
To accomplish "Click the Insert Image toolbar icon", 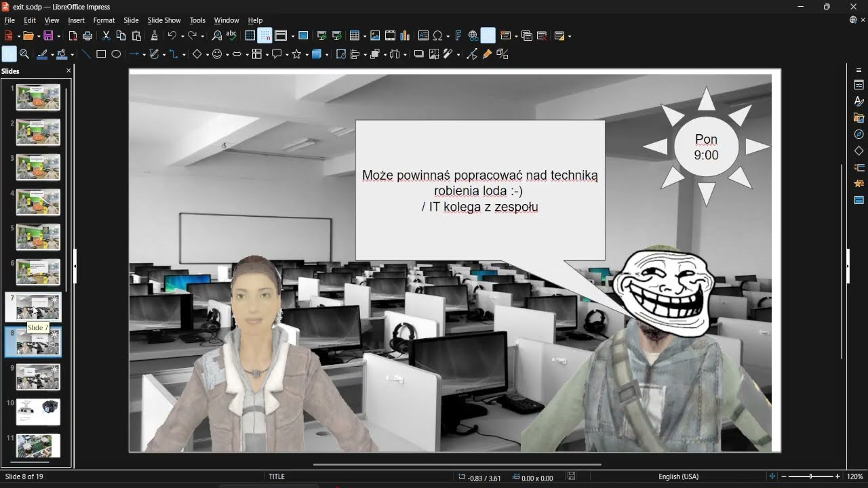I will [x=375, y=36].
